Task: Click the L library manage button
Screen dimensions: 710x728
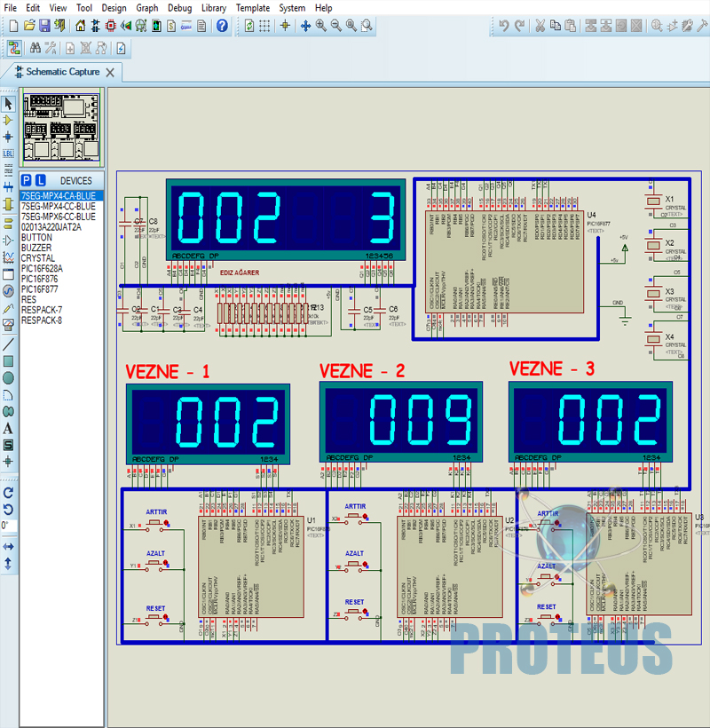Action: (41, 180)
